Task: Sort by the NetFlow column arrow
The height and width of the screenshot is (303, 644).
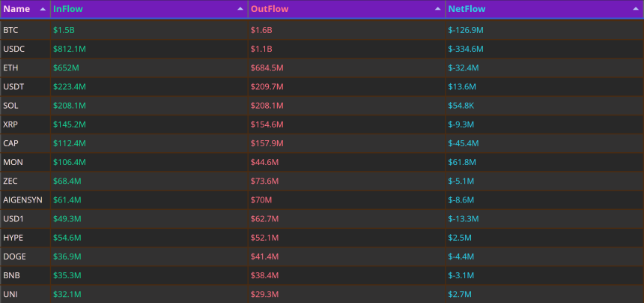Action: 635,9
